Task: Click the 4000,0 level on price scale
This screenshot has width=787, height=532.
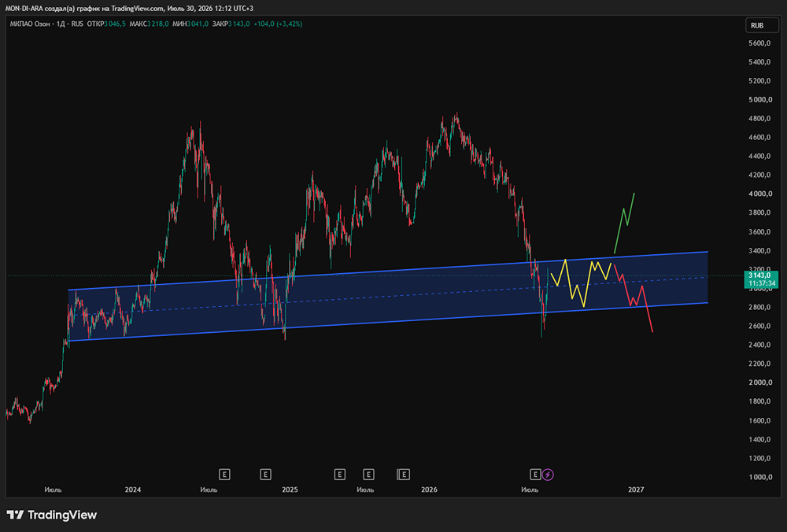Action: 760,194
